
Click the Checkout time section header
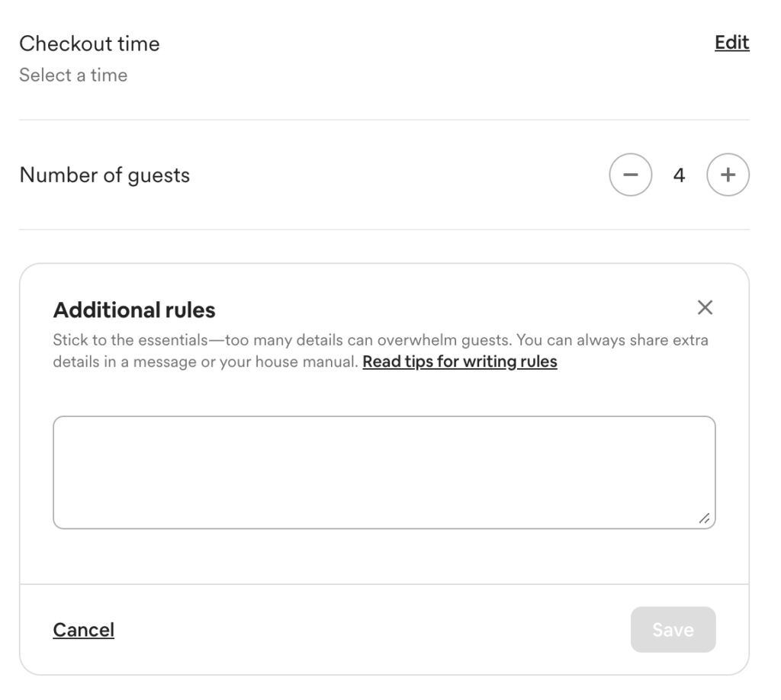tap(90, 43)
